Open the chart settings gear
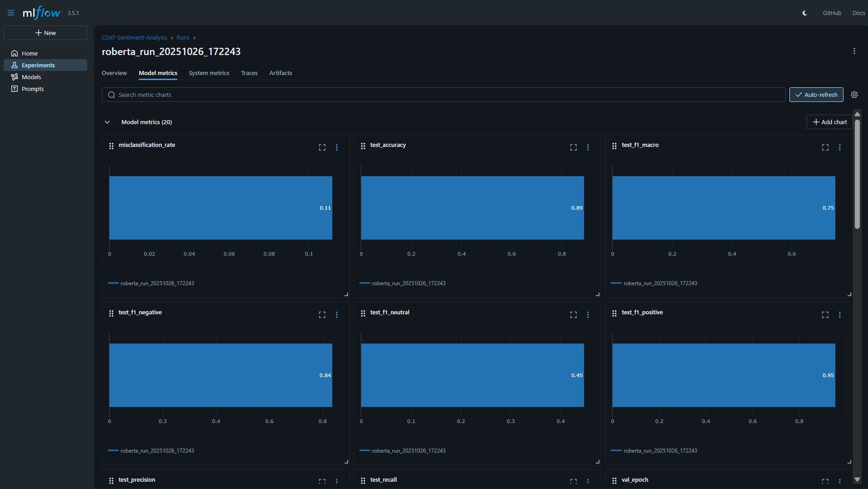 855,95
